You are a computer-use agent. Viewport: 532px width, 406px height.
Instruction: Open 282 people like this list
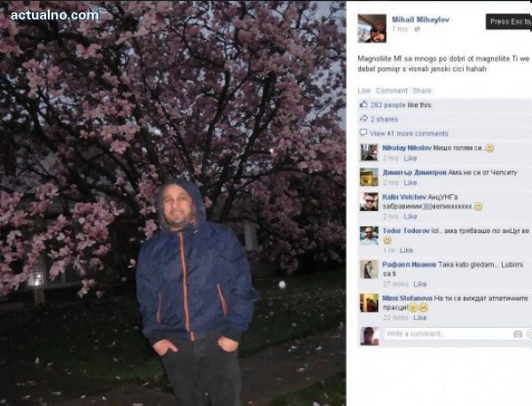[401, 105]
